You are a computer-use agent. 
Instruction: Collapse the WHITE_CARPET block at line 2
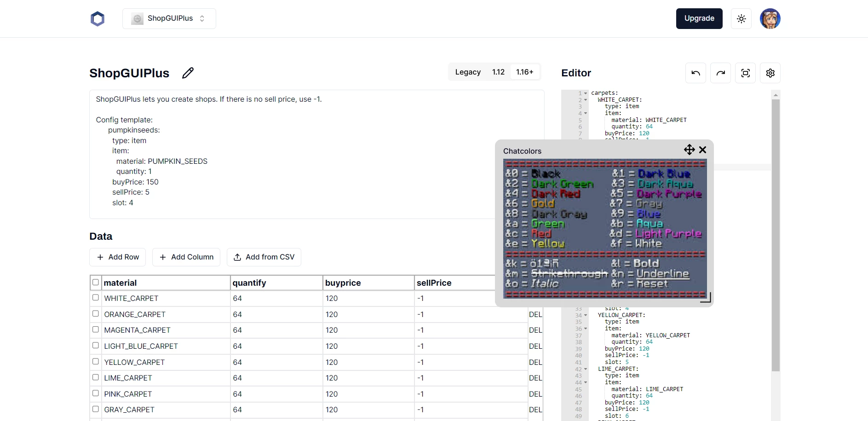tap(585, 100)
